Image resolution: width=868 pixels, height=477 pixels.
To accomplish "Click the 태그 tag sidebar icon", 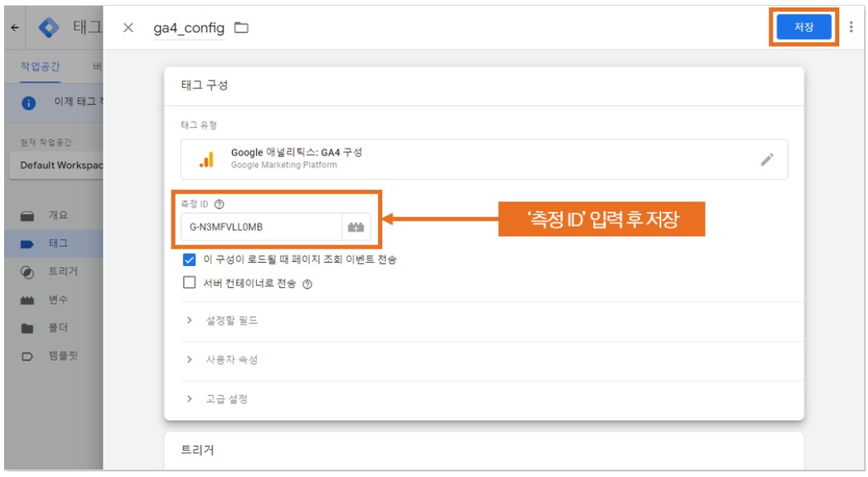I will pos(27,245).
